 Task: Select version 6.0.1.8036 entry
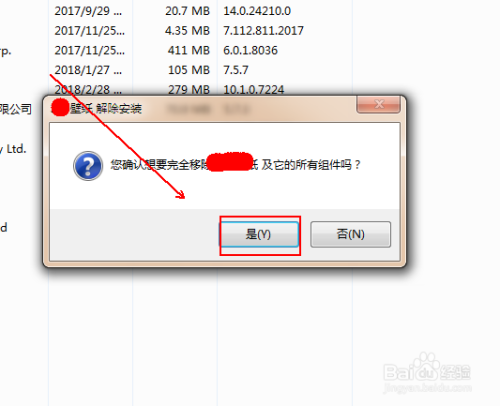[x=250, y=50]
